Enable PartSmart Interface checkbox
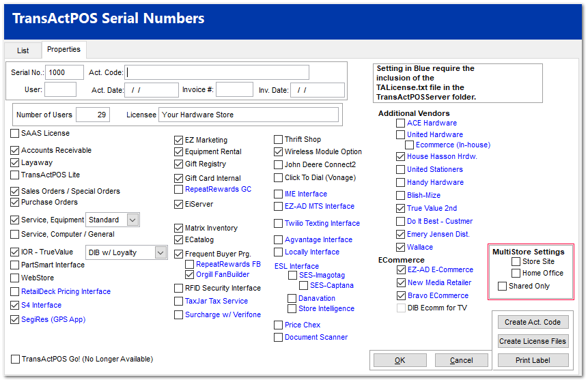The image size is (588, 382). (14, 265)
